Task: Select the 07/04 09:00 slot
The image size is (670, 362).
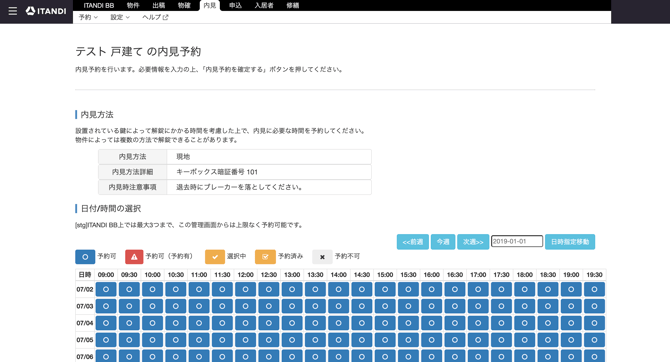Action: click(x=106, y=323)
